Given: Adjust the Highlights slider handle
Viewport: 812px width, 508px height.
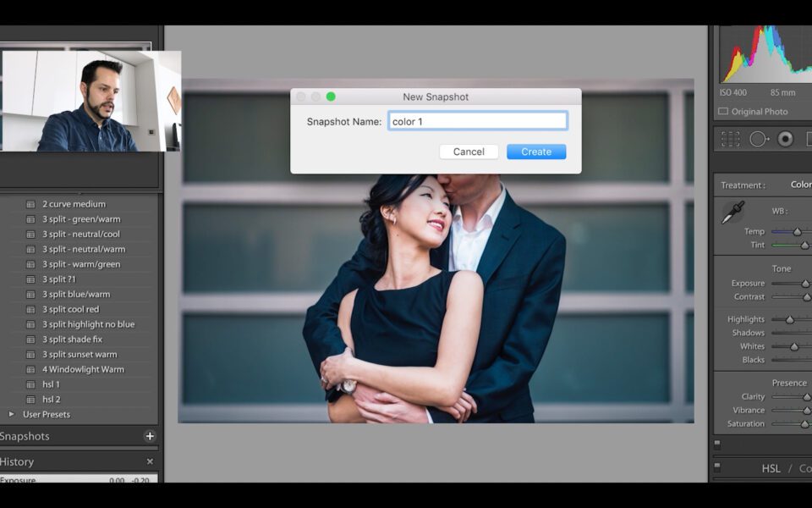Looking at the screenshot, I should point(790,320).
